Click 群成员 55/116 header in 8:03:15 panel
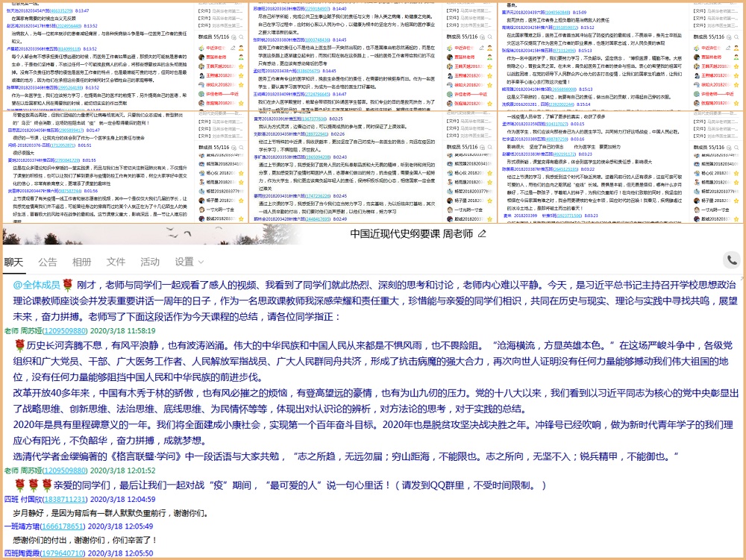Image resolution: width=746 pixels, height=560 pixels. point(709,148)
